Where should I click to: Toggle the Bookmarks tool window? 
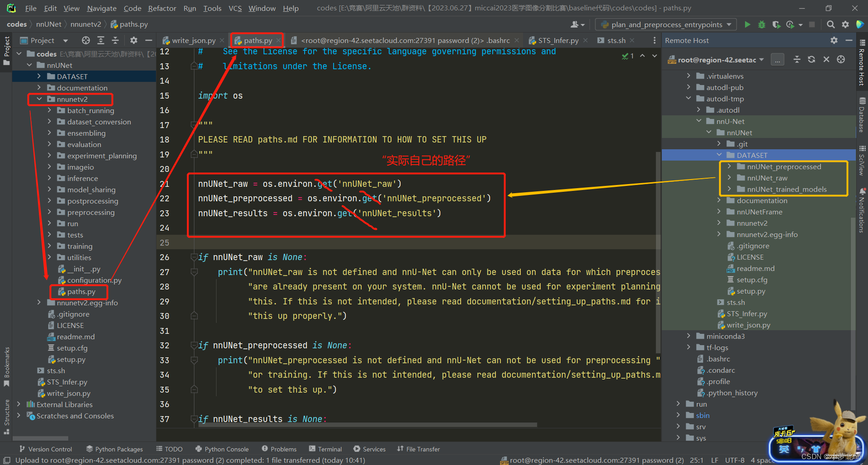click(6, 366)
